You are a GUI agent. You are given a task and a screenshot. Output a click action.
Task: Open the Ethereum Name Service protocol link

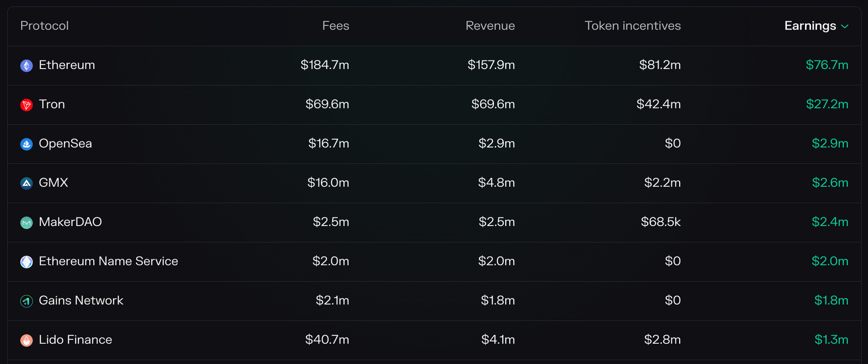(x=108, y=261)
